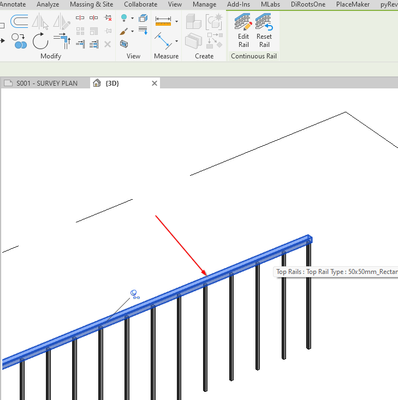The height and width of the screenshot is (400, 398).
Task: Switch to S001 - SURVEY PLAN view tab
Action: point(46,83)
